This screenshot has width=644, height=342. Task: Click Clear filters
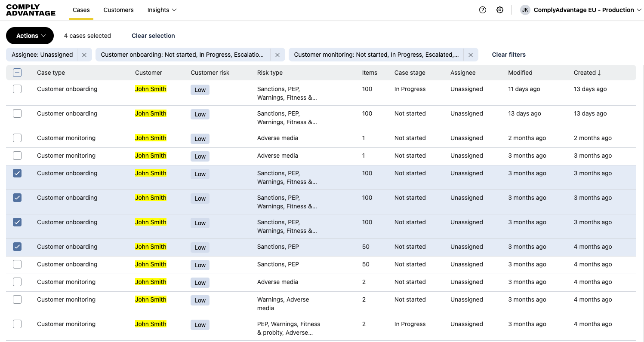[x=508, y=55]
